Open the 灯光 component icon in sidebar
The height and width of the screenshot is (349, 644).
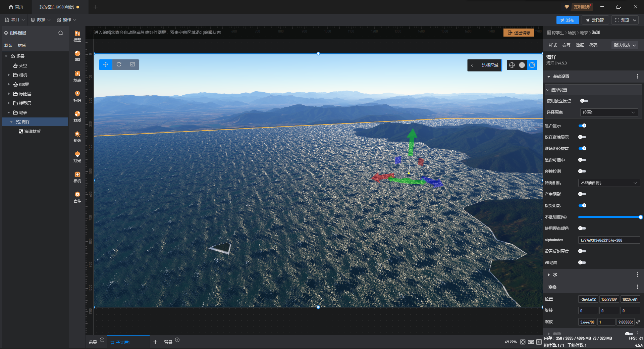(x=77, y=157)
